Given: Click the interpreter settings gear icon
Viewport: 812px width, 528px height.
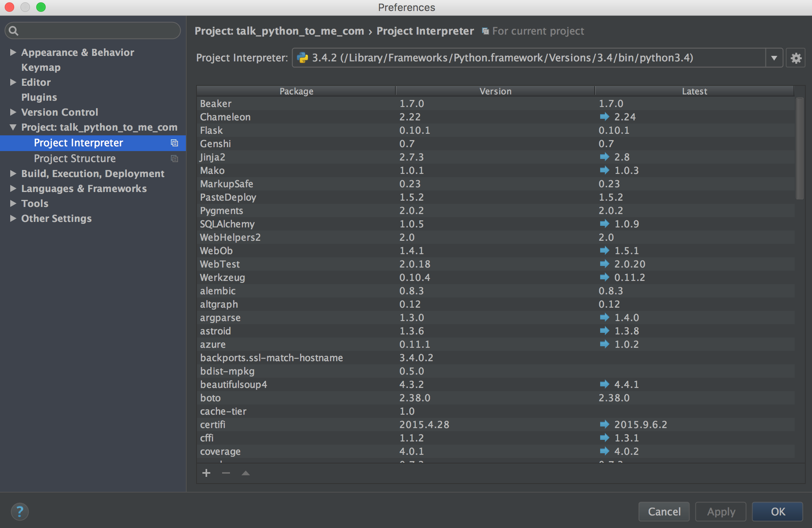Looking at the screenshot, I should tap(796, 58).
